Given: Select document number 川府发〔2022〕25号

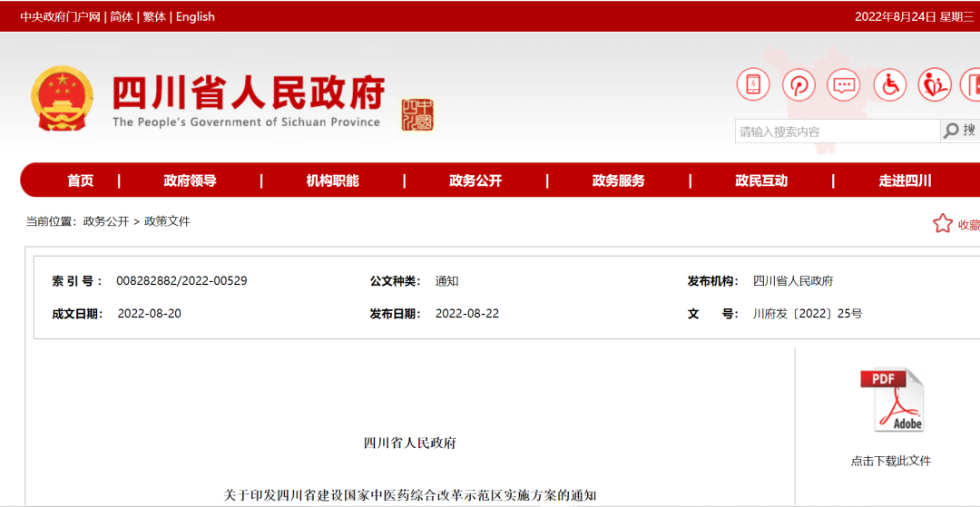Looking at the screenshot, I should [x=808, y=314].
